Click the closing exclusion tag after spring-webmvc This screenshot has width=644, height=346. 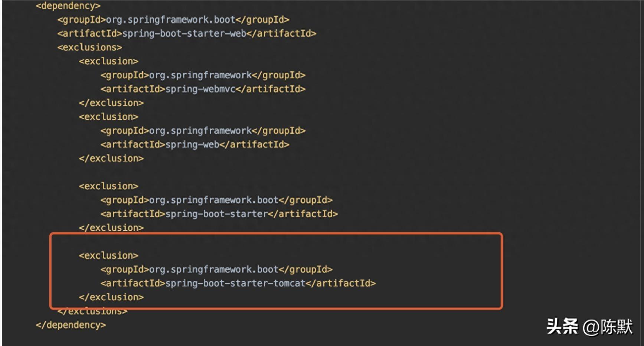click(111, 103)
